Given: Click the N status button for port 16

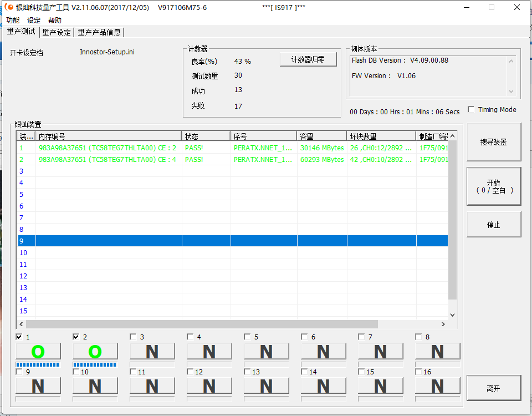Looking at the screenshot, I should pyautogui.click(x=438, y=386).
